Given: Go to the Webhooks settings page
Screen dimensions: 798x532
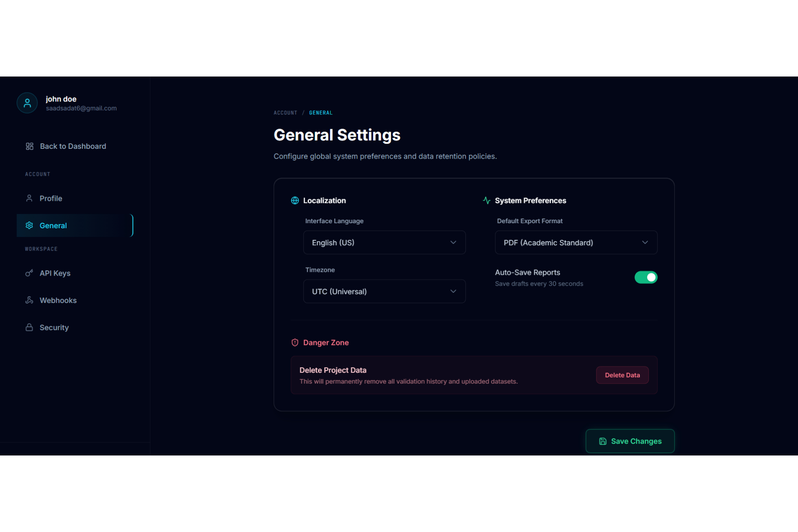Looking at the screenshot, I should [58, 300].
